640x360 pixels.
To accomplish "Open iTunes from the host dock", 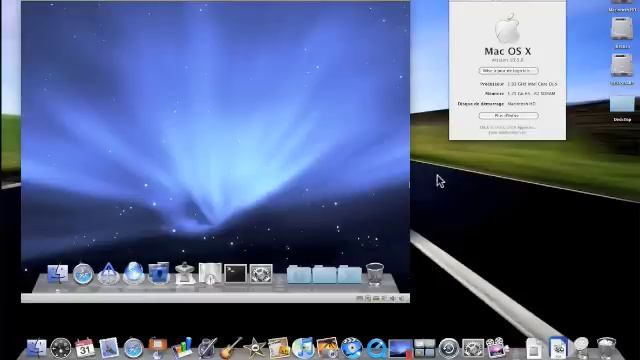I will click(x=303, y=348).
